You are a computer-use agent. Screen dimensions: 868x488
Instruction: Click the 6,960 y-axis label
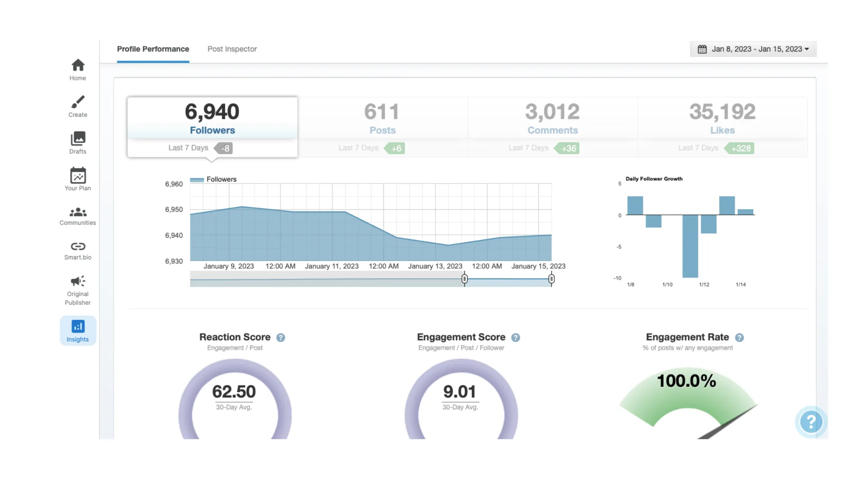174,184
